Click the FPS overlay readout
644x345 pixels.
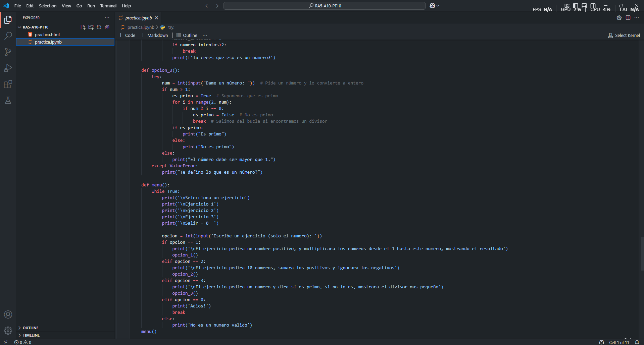point(542,9)
